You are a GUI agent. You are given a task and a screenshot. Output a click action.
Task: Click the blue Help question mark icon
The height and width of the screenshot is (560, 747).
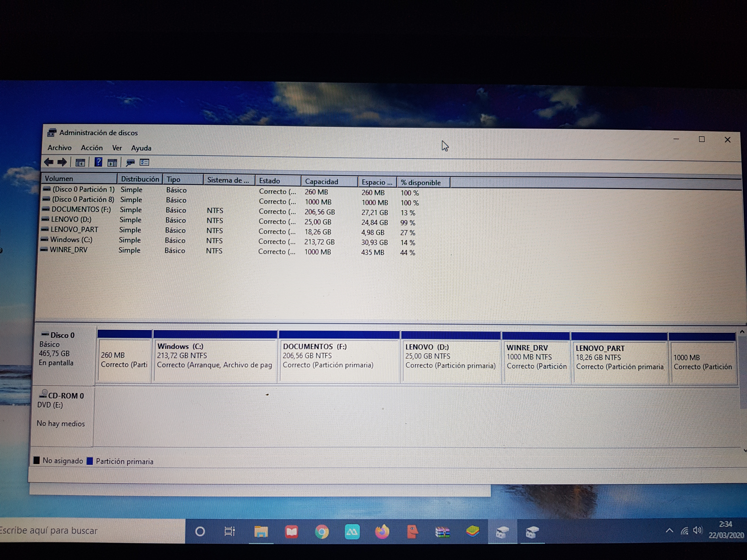pos(98,162)
